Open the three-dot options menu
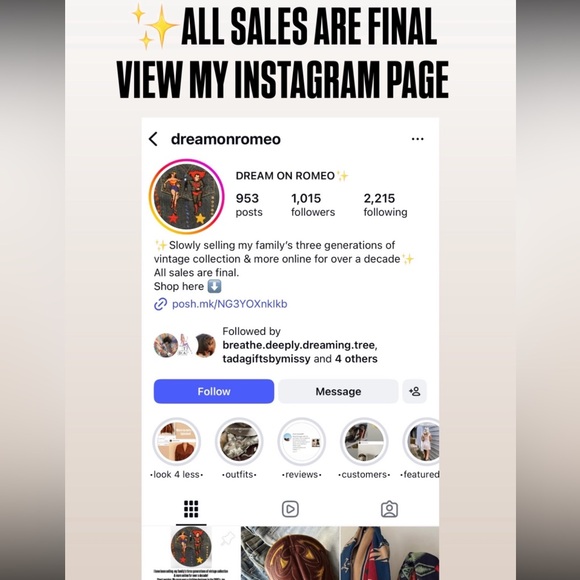580x580 pixels. [x=418, y=139]
